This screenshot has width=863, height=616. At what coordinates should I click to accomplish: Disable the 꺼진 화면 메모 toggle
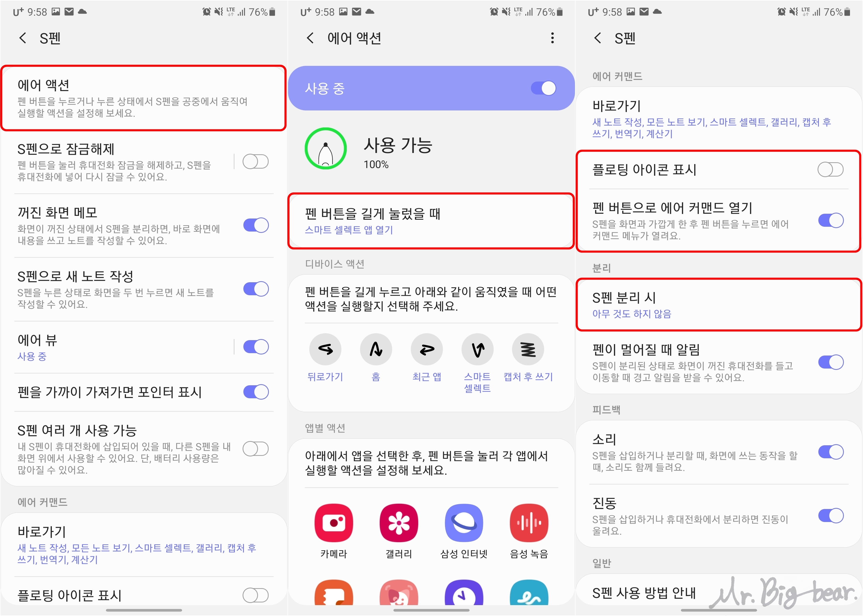[x=255, y=225]
